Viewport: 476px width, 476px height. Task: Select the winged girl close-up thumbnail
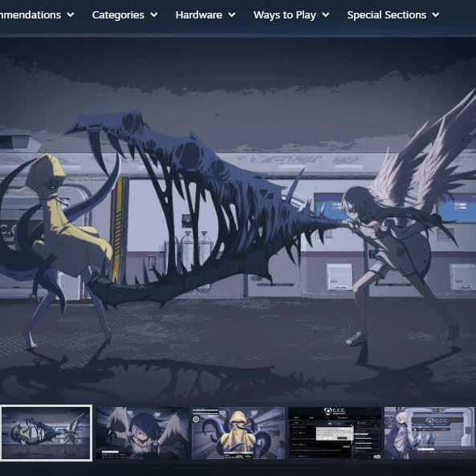click(x=142, y=433)
